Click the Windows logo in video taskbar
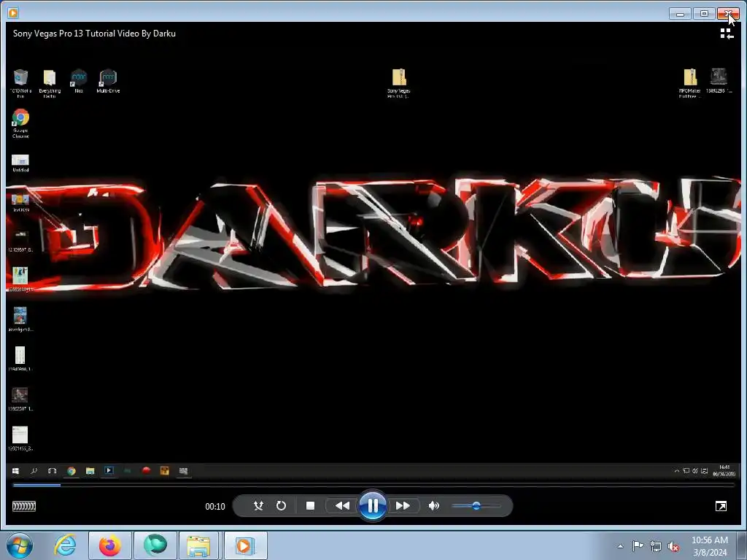Viewport: 747px width, 560px height. (15, 471)
